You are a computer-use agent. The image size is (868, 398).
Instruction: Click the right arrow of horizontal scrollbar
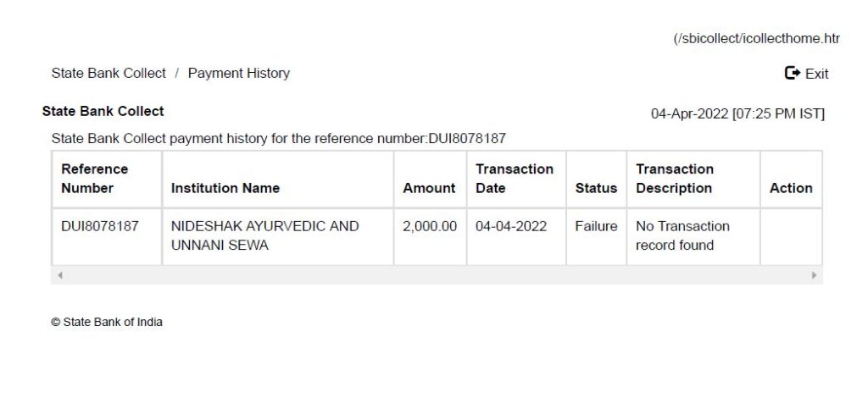814,276
